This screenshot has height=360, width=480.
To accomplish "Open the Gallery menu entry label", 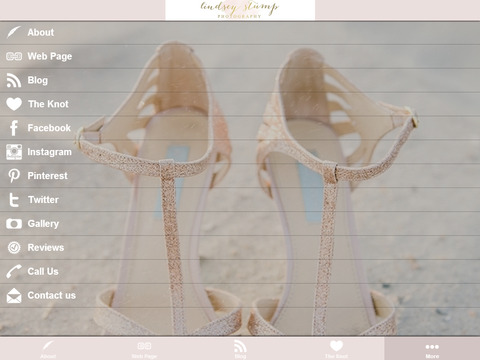I will (x=43, y=224).
